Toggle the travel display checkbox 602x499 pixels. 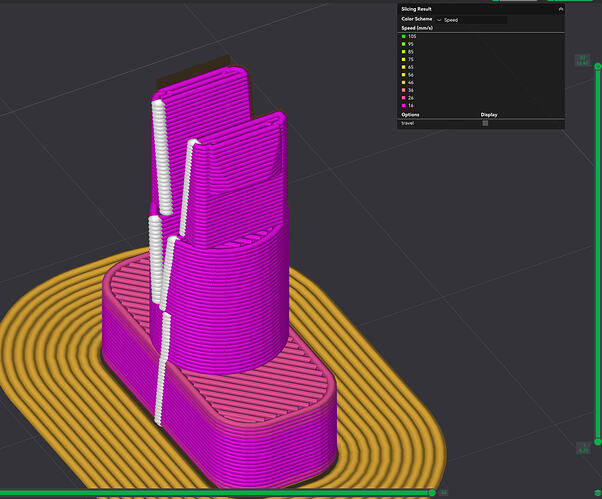tap(485, 123)
